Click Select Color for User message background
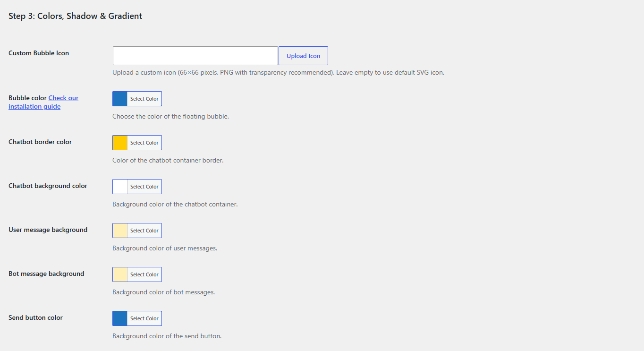The width and height of the screenshot is (644, 351). click(x=144, y=231)
